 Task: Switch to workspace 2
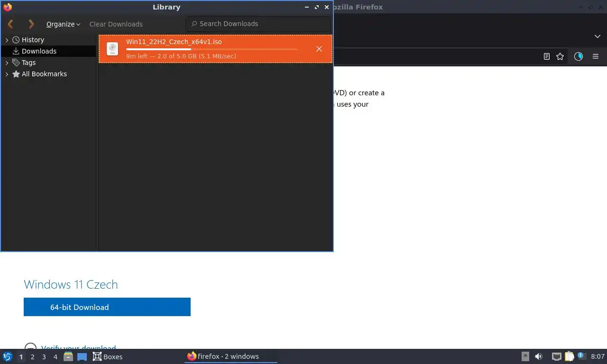(33, 357)
